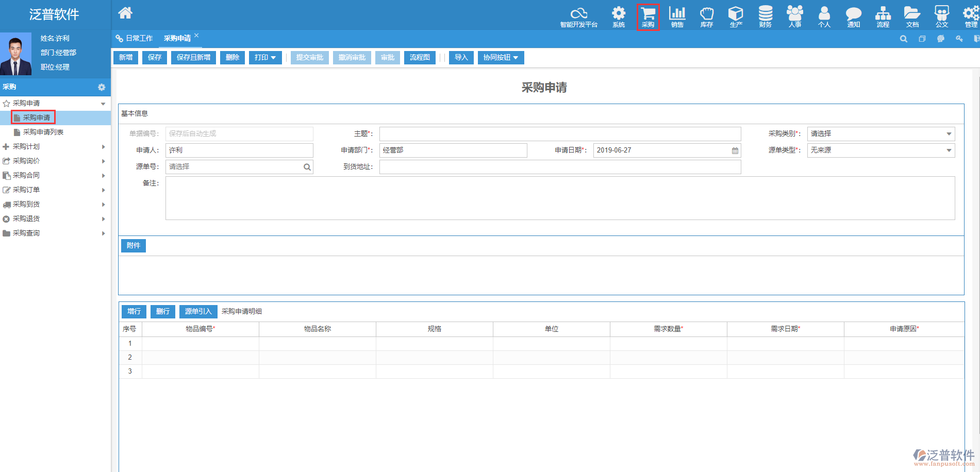Open the 销售 sales module icon
Screen dimensions: 980x472
[677, 16]
